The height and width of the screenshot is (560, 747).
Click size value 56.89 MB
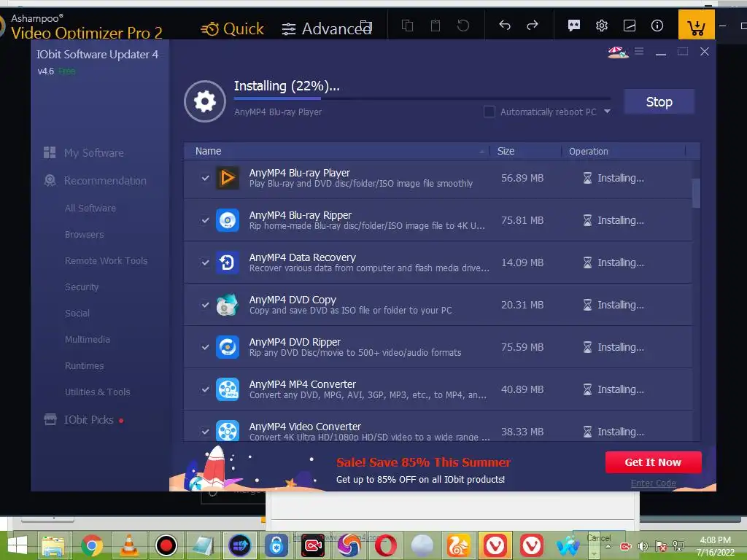pos(522,178)
